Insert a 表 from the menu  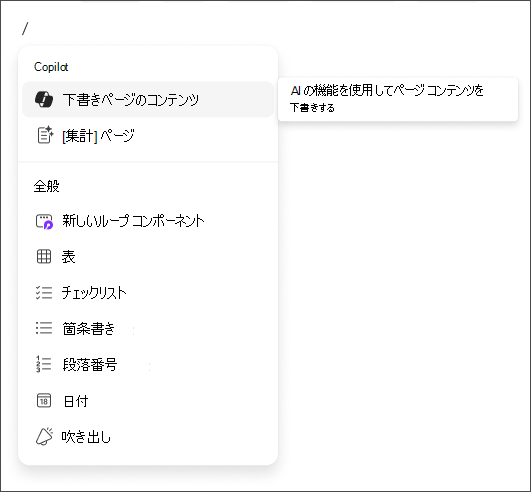click(x=148, y=257)
